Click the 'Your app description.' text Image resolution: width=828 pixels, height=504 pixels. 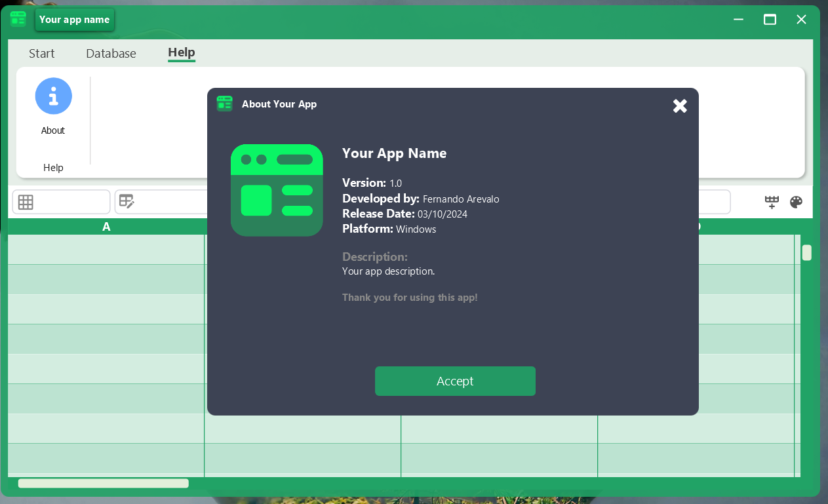[x=388, y=271]
